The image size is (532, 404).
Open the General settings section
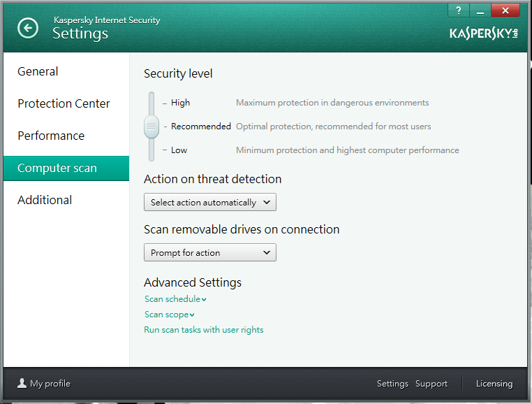(38, 71)
